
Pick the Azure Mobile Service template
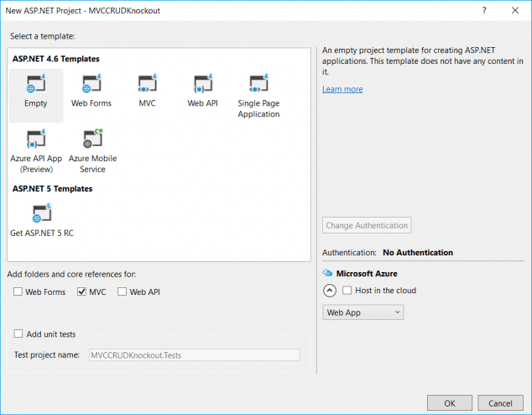click(92, 140)
